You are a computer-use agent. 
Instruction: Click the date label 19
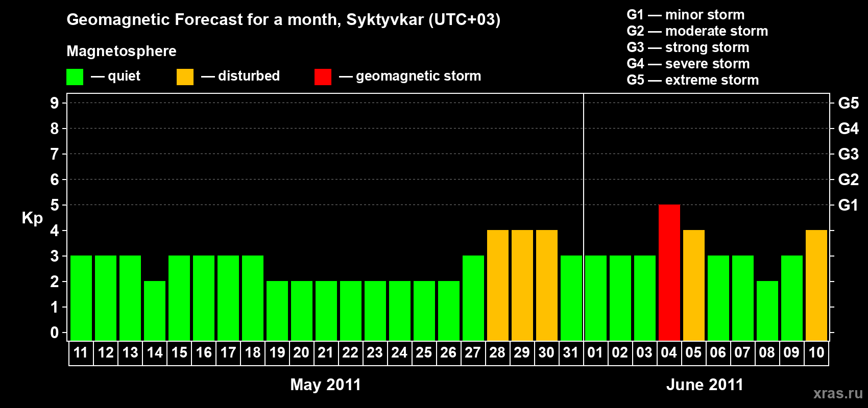[277, 353]
